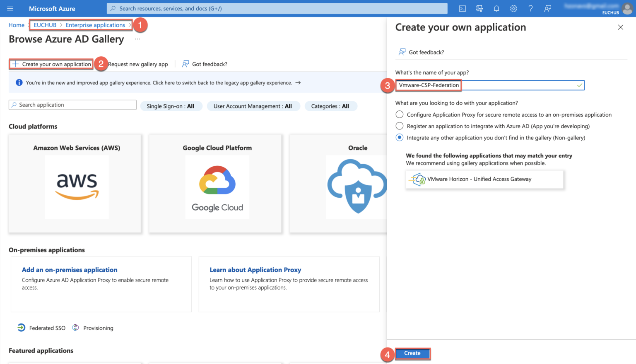Viewport: 636px width, 364px height.
Task: Open Learn about Application Proxy link
Action: 255,270
